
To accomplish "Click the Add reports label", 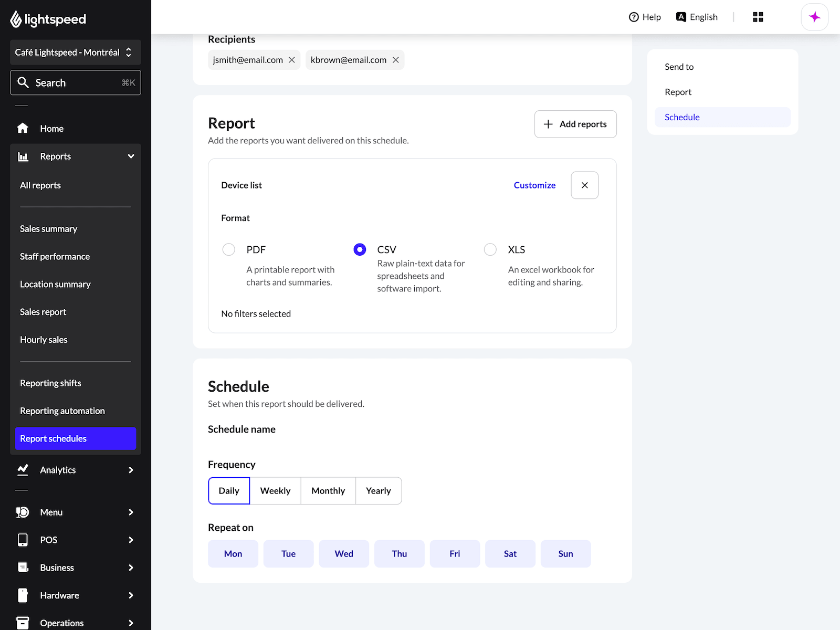I will (x=583, y=124).
